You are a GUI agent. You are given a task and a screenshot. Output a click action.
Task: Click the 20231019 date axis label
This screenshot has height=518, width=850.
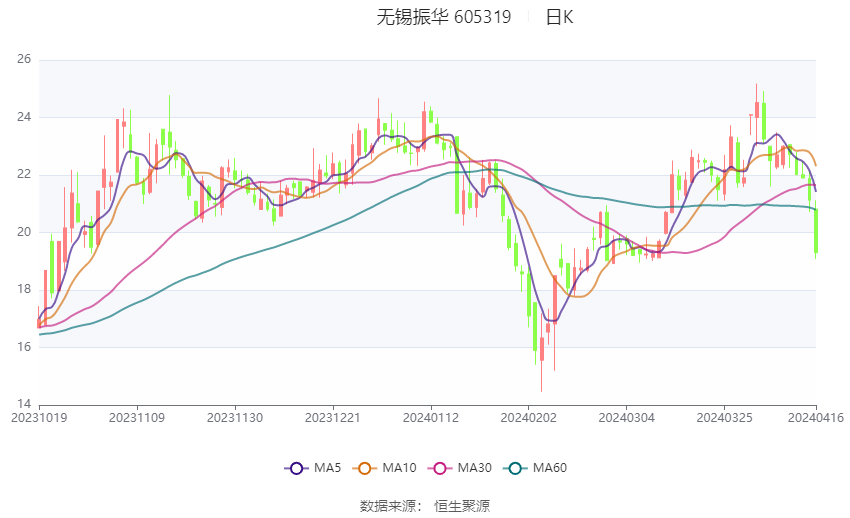pos(39,417)
